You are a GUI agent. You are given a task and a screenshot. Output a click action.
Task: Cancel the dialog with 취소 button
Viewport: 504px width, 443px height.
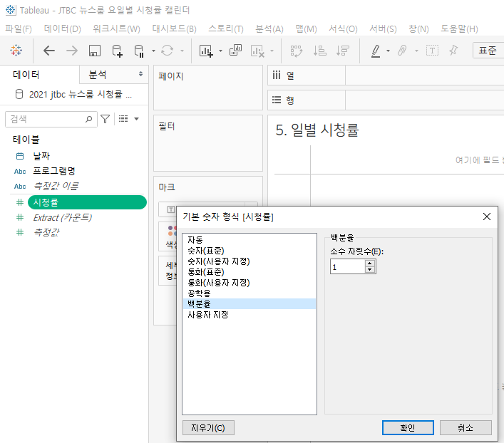[x=466, y=427]
